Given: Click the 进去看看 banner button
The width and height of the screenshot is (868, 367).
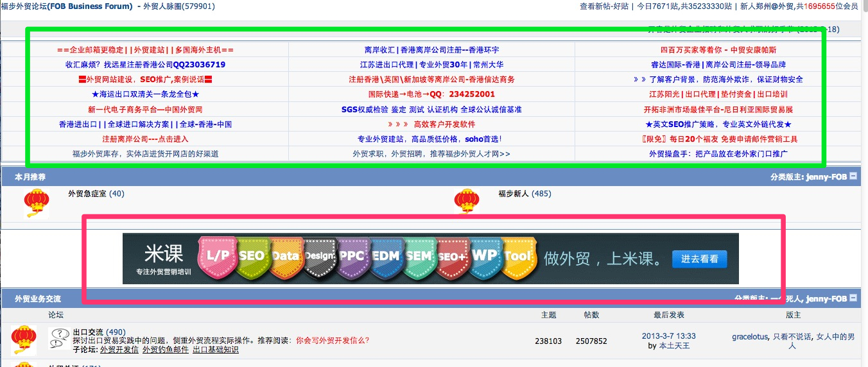Looking at the screenshot, I should coord(699,259).
